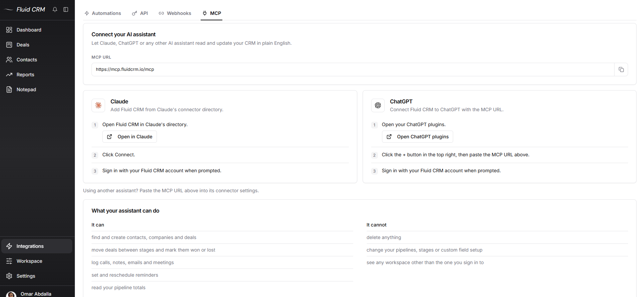Click the Open in Claude button

tap(129, 137)
